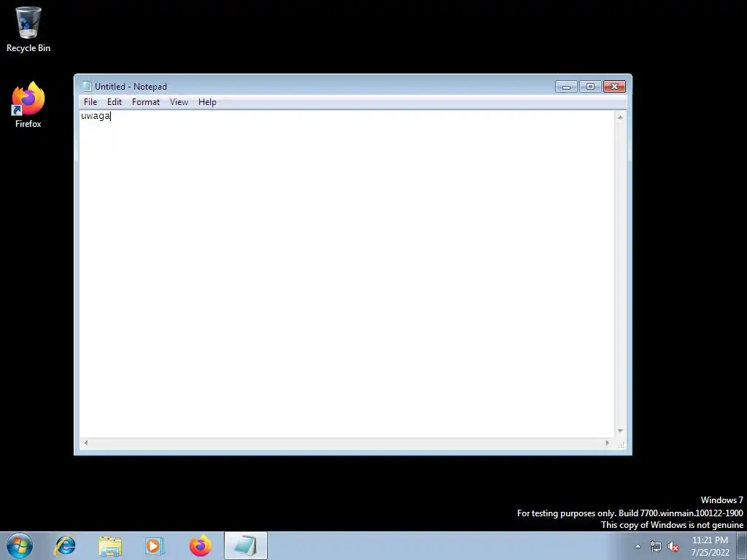The image size is (747, 560).
Task: Click the Show Desktop button
Action: (742, 545)
